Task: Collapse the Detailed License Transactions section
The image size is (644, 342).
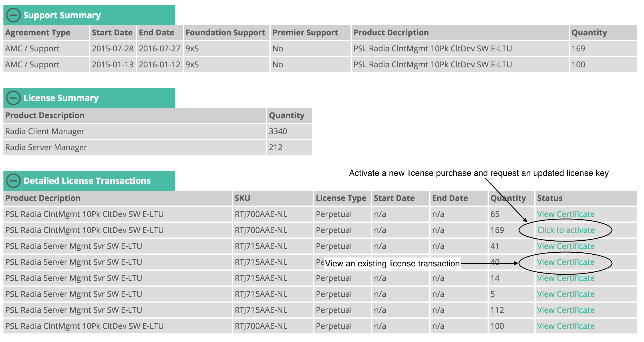Action: (x=13, y=181)
